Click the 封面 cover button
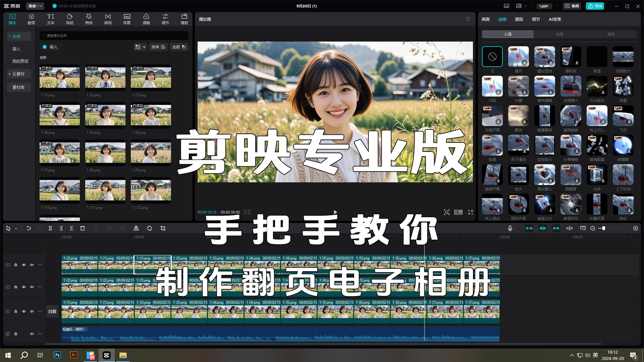 52,311
